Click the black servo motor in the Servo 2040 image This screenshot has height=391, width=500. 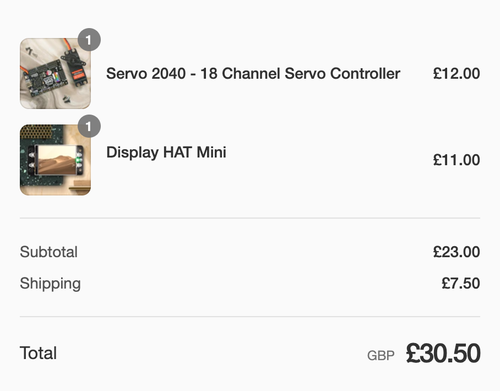pos(74,66)
